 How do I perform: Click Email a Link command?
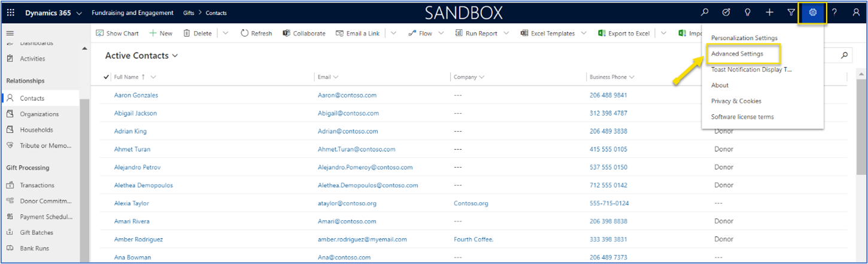coord(357,34)
